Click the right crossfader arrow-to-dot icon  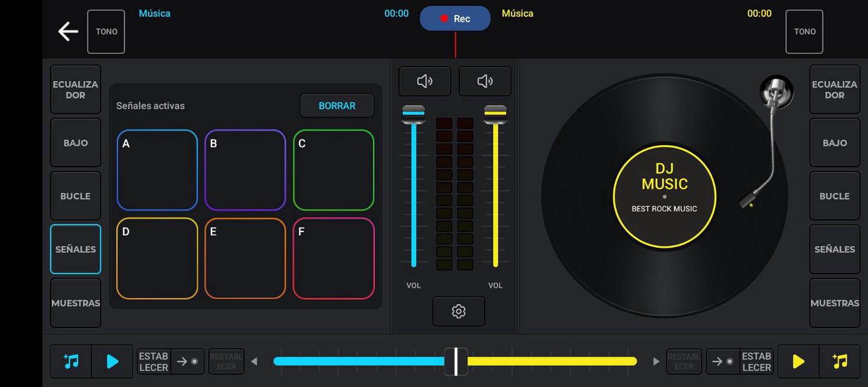[x=721, y=361]
